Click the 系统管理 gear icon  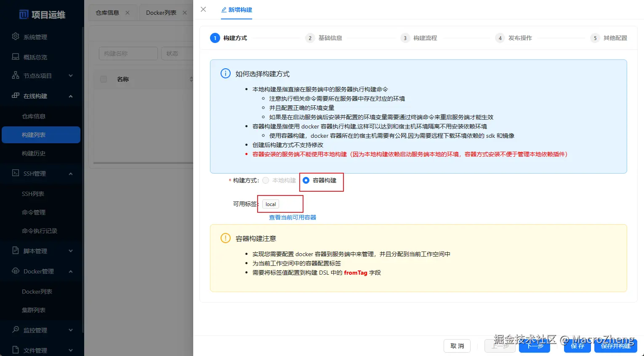click(x=16, y=37)
